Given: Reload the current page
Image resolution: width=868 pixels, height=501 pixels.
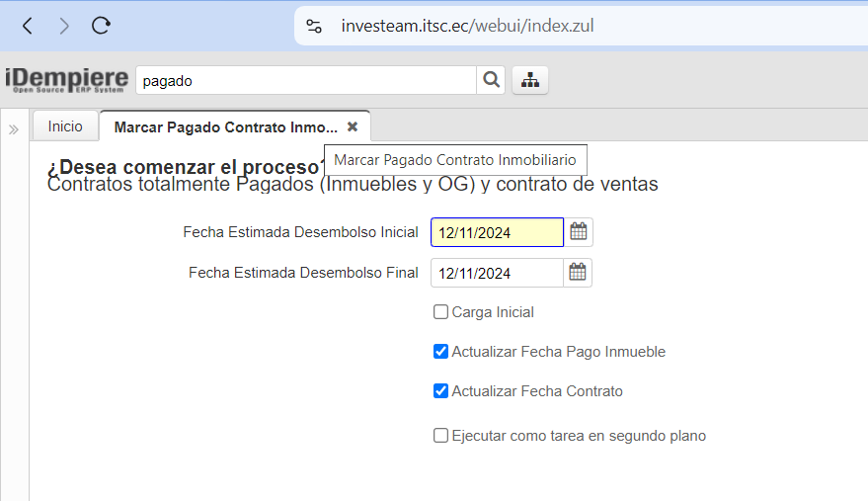Looking at the screenshot, I should [101, 27].
